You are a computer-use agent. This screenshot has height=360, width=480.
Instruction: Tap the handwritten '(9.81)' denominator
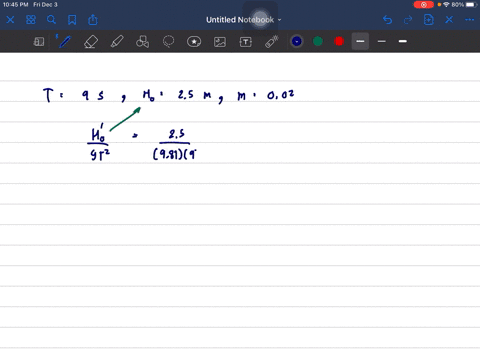(167, 154)
